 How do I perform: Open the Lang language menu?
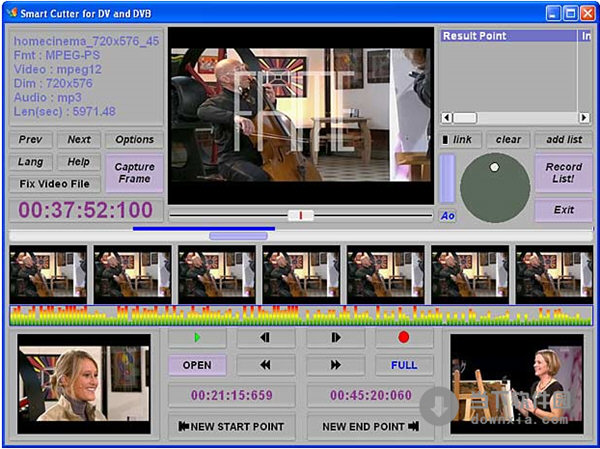point(31,162)
